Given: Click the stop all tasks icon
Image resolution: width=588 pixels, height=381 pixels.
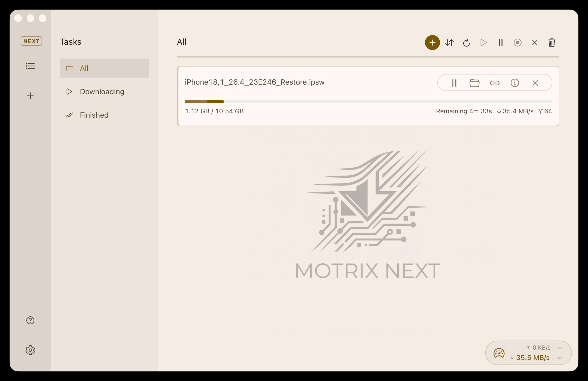Looking at the screenshot, I should click(x=517, y=43).
